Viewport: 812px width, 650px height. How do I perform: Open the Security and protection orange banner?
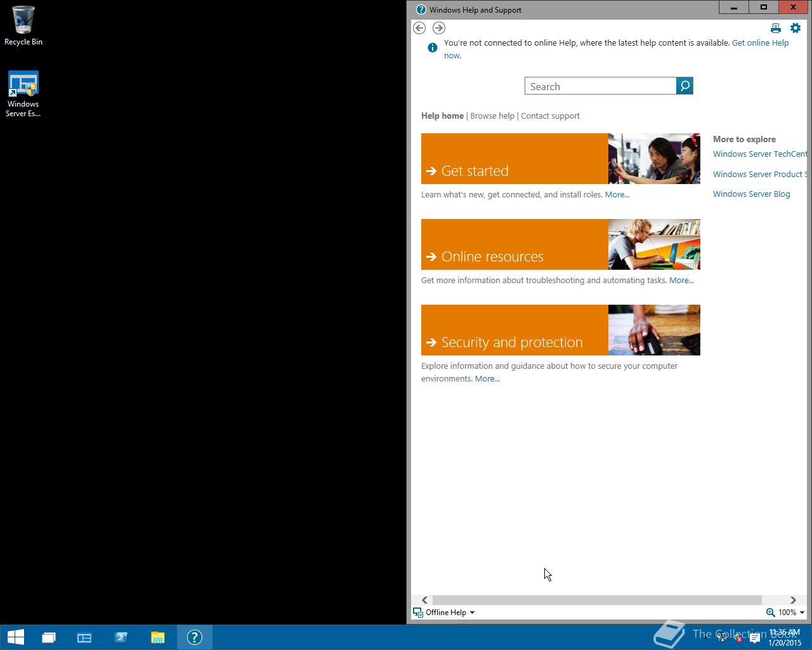click(x=514, y=330)
